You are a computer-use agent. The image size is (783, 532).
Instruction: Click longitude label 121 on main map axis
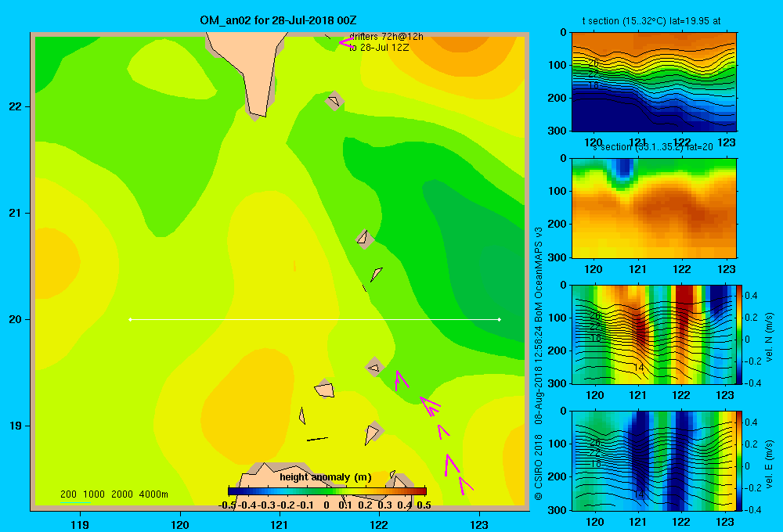coord(280,524)
